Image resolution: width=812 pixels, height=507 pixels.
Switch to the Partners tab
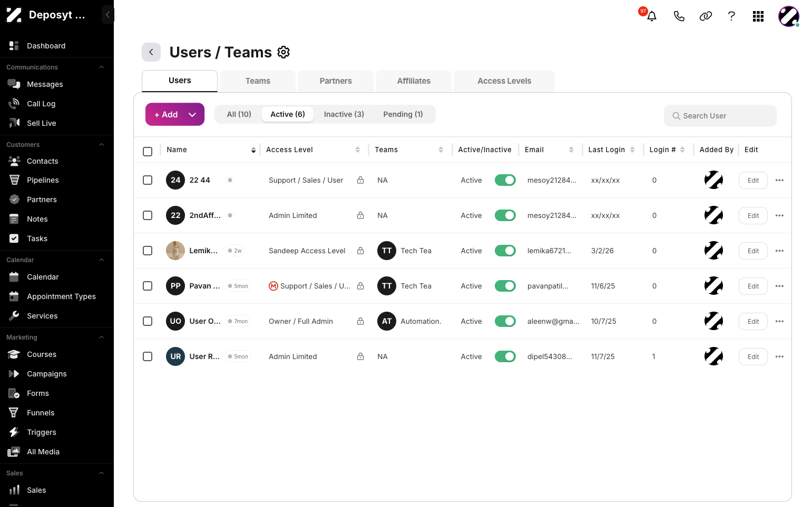click(x=336, y=81)
